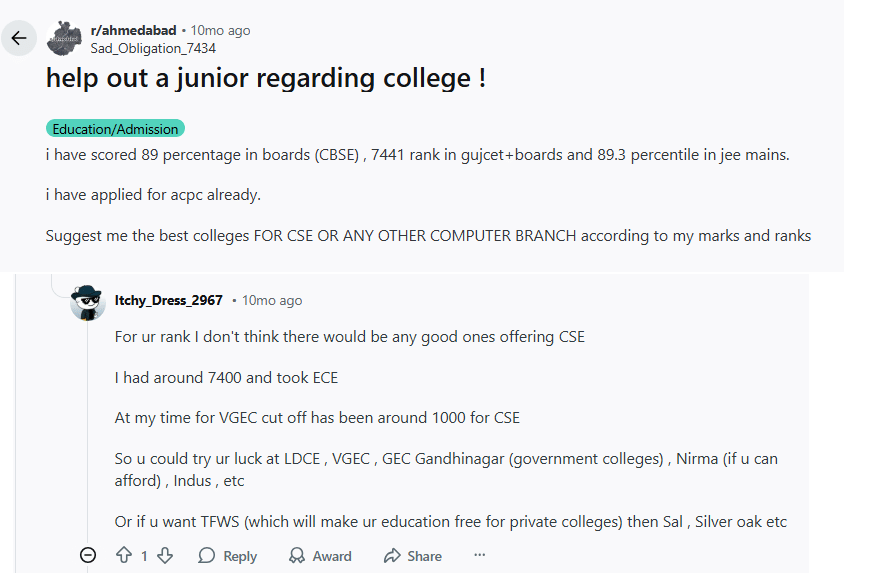
Task: Filter by the Education/Admission flair tag
Action: (x=113, y=128)
